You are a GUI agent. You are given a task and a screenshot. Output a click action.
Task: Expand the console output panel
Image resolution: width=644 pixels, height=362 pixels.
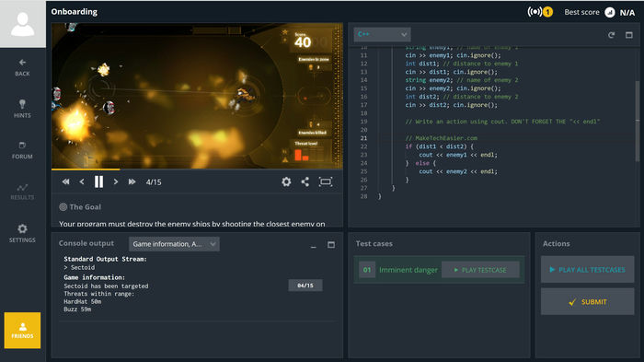coord(331,245)
